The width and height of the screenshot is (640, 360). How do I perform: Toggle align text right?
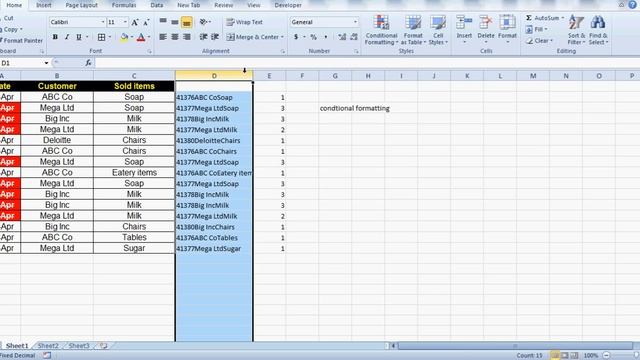pyautogui.click(x=187, y=37)
